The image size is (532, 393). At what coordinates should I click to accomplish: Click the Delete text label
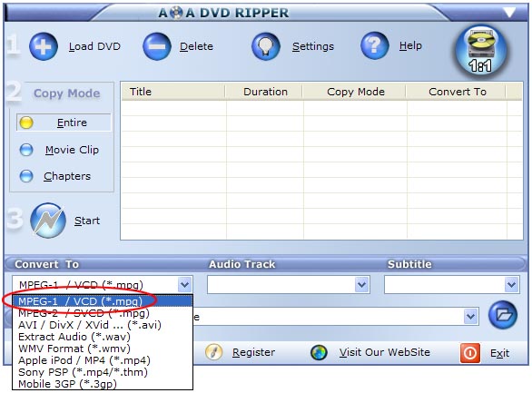[196, 46]
